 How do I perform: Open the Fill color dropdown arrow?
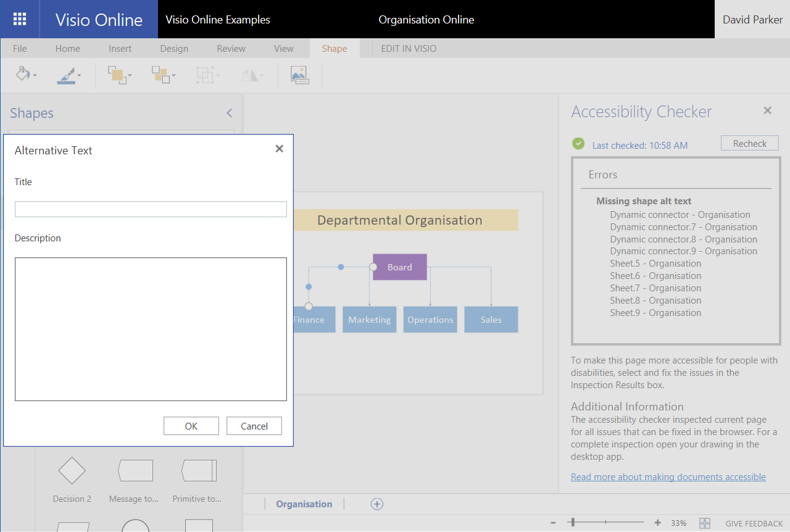pyautogui.click(x=34, y=75)
